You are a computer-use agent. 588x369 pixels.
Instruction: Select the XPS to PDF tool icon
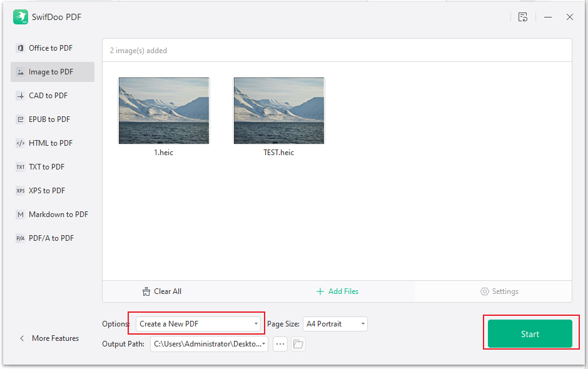point(19,190)
